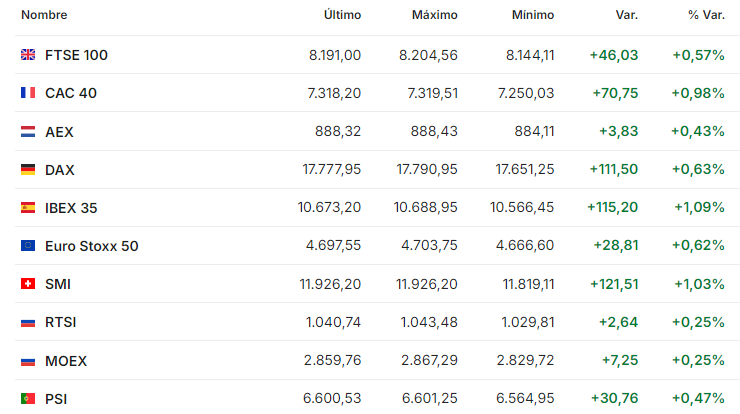Click the UK flag icon beside FTSE 100
Image resolution: width=740 pixels, height=414 pixels.
[28, 55]
